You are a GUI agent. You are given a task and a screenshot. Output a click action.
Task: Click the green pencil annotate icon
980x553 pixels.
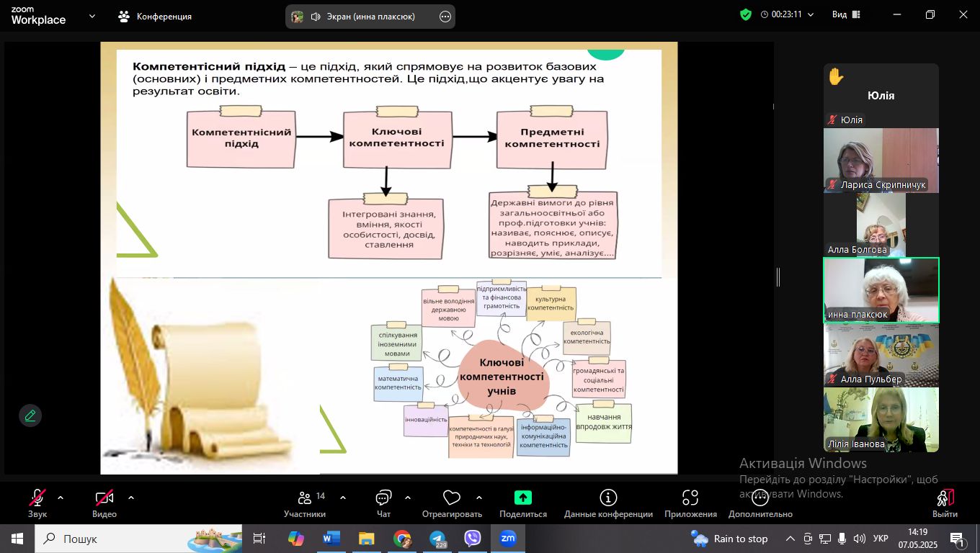click(x=30, y=415)
